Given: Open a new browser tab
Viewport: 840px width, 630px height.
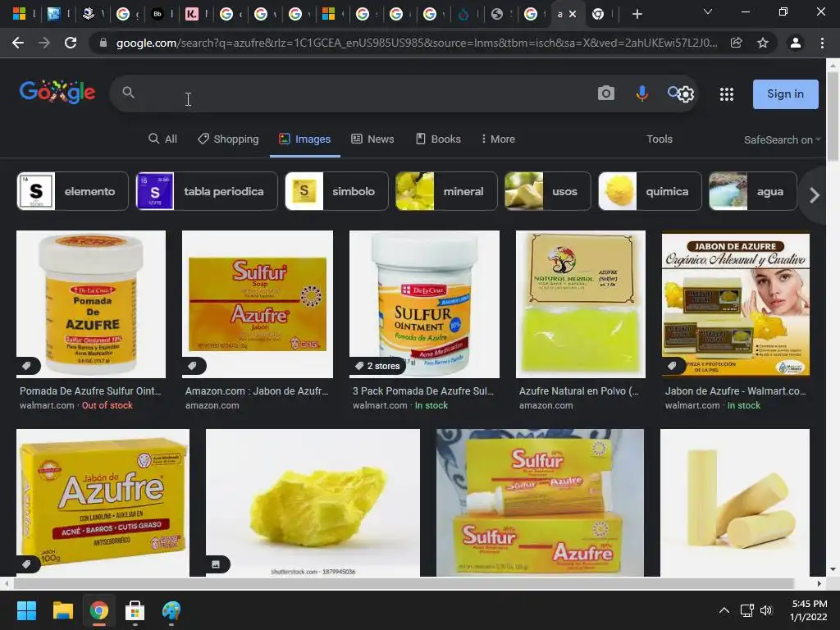Looking at the screenshot, I should 637,14.
